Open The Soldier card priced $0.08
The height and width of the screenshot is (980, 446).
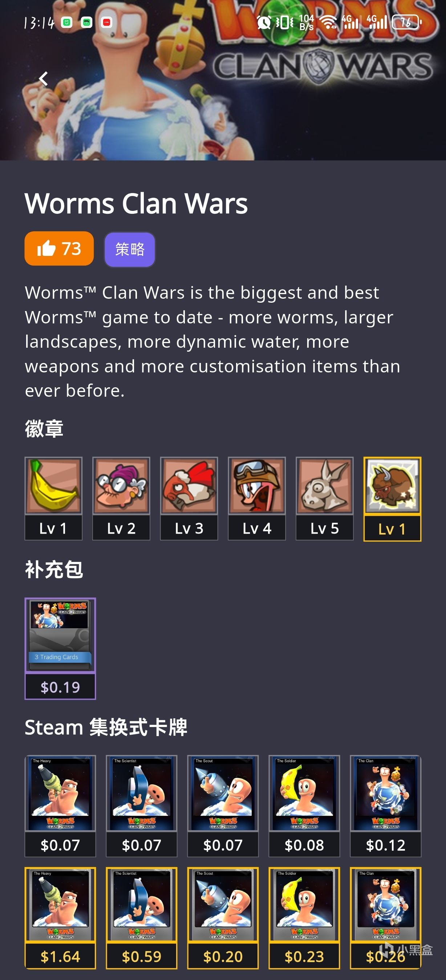(x=304, y=806)
